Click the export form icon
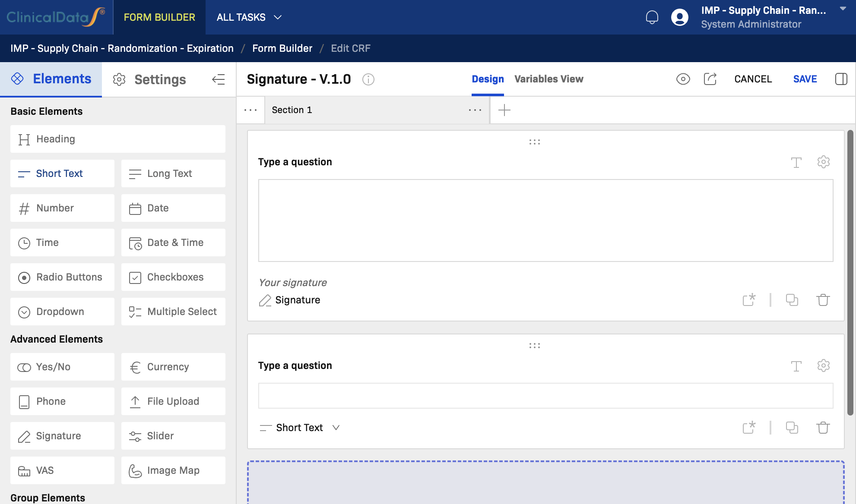Screen dimensions: 856x504 click(710, 79)
